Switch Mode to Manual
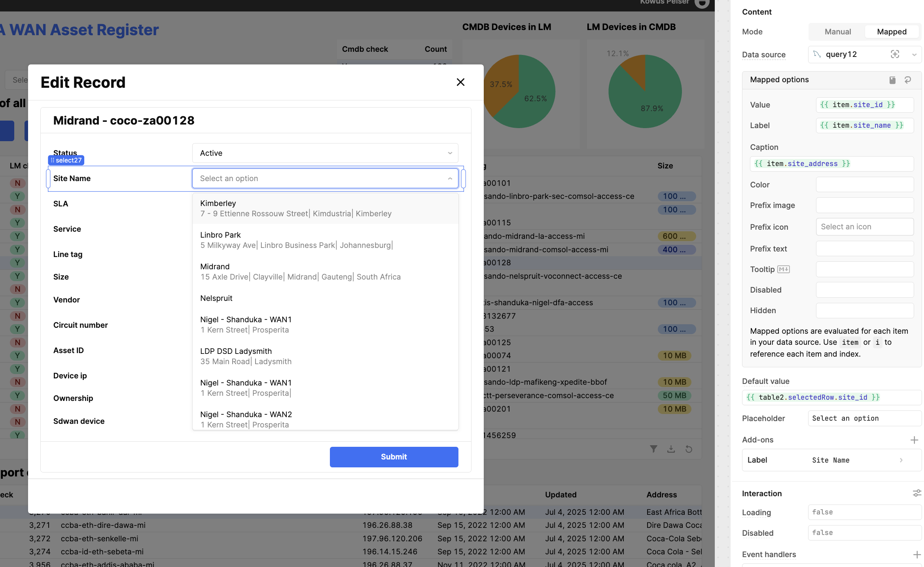Viewport: 924px width, 567px height. [837, 32]
